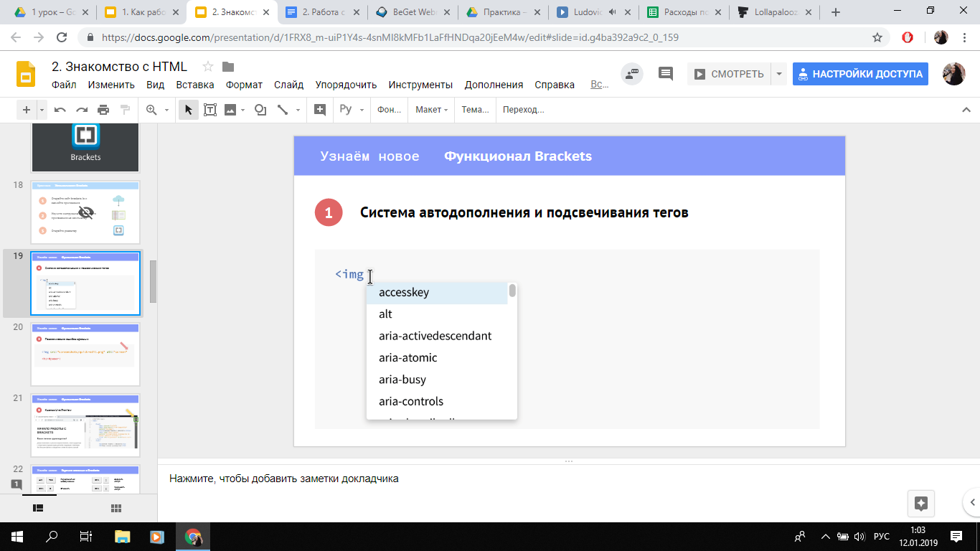Click the Paint format roller icon
The image size is (980, 551).
coord(125,110)
